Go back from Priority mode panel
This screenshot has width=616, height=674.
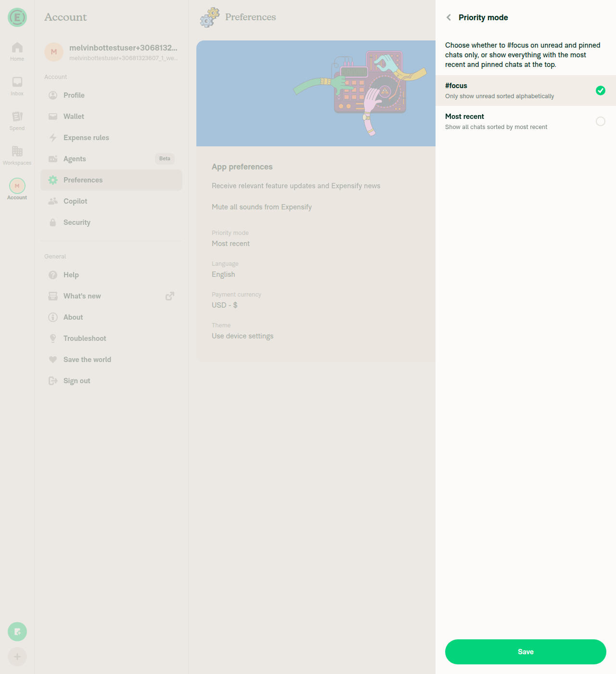click(x=449, y=17)
